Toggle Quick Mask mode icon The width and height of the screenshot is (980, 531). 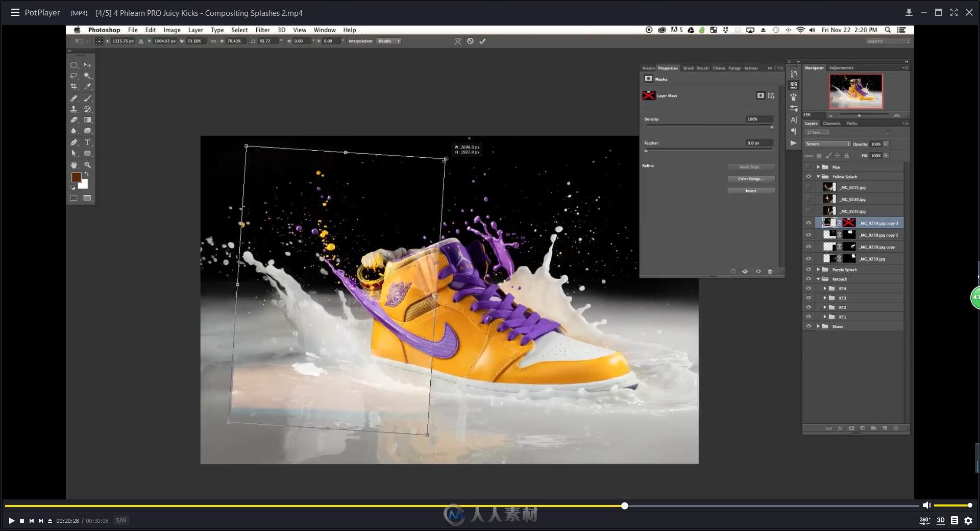point(73,198)
